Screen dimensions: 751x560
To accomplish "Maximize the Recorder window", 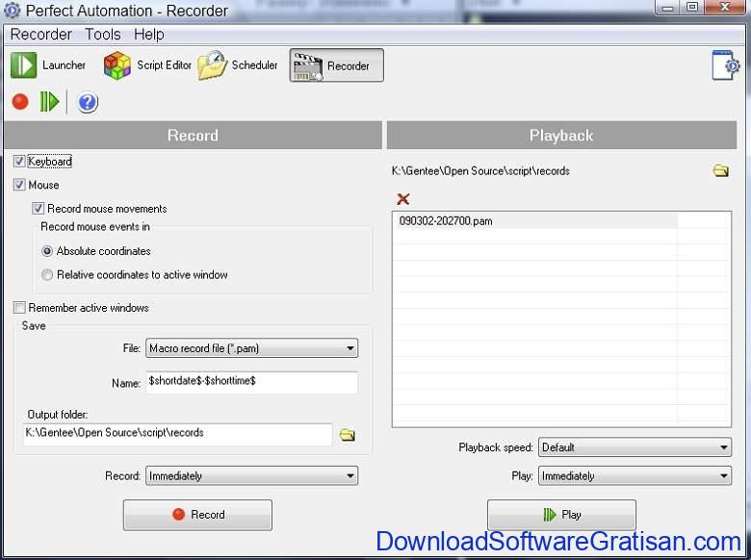I will pos(692,8).
